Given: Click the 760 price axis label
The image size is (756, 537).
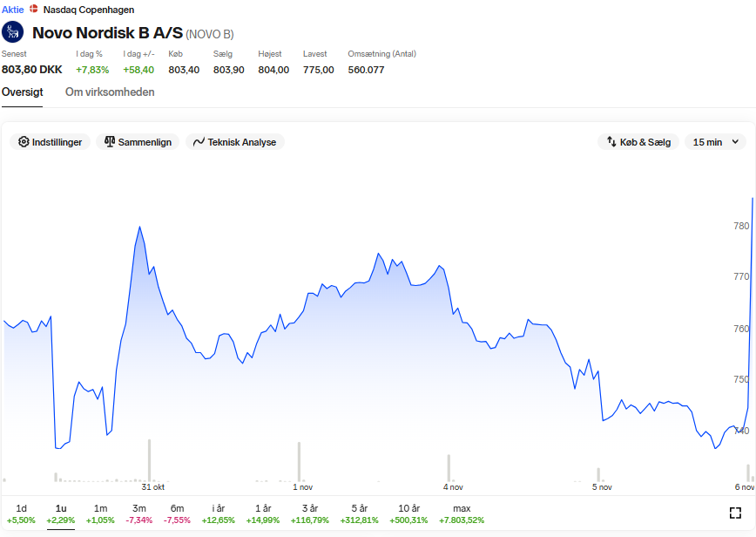Looking at the screenshot, I should [x=741, y=329].
